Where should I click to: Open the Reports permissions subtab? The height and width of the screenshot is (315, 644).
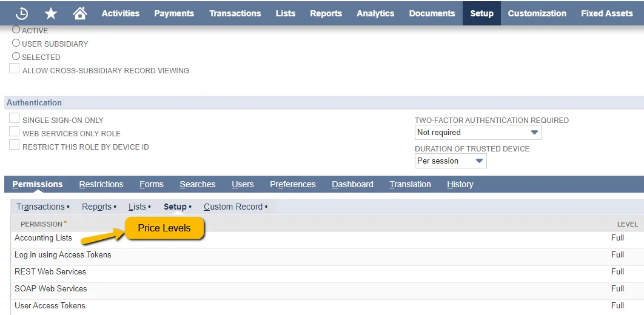(96, 207)
